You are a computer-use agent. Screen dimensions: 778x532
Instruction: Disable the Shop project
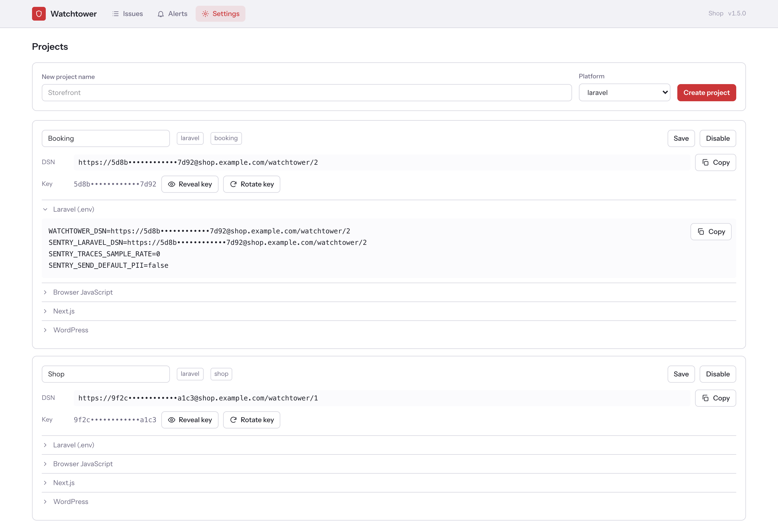coord(718,374)
